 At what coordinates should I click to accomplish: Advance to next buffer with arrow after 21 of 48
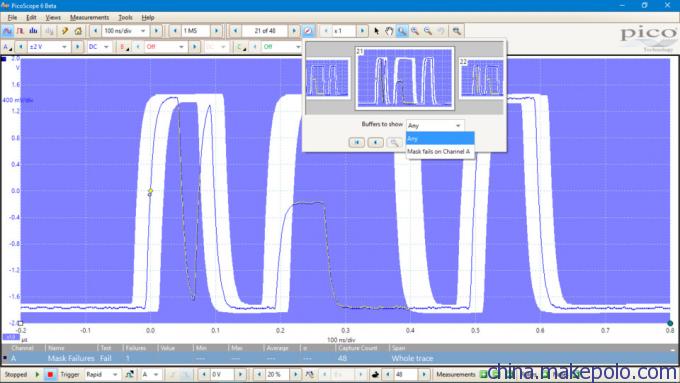point(294,31)
